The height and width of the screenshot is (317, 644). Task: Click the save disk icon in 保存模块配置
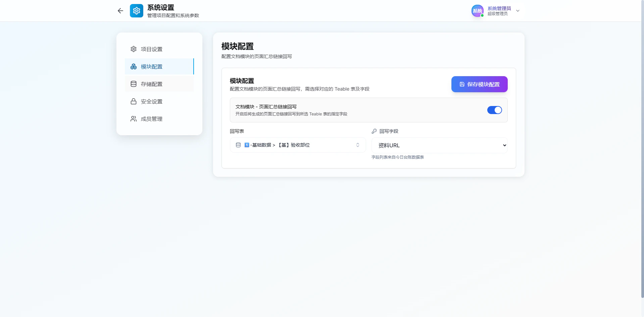462,84
